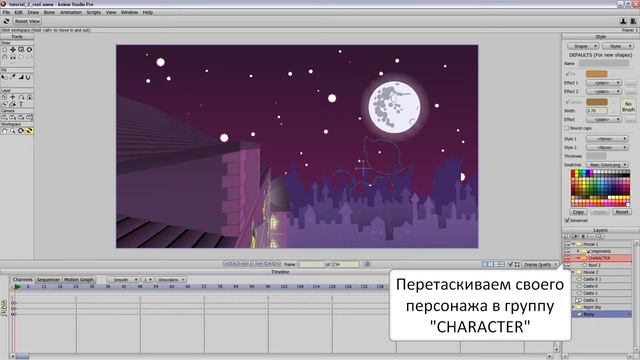Click the Reset View button
The image size is (640, 360).
click(27, 21)
